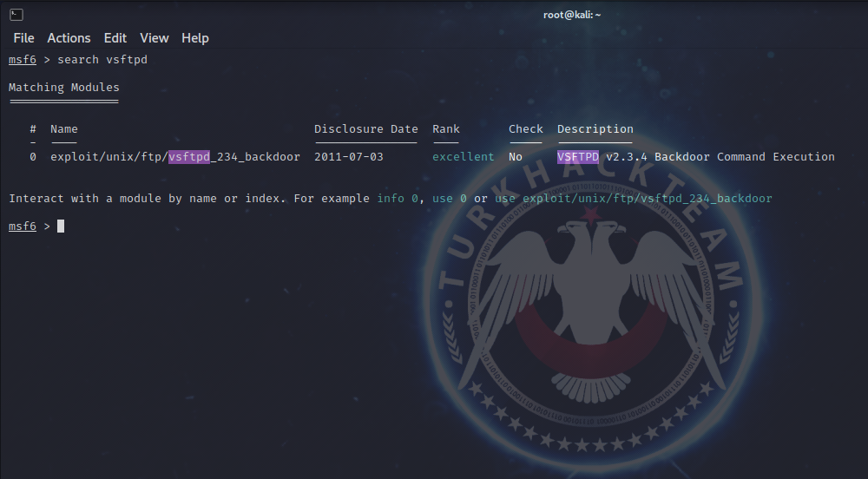Click the 'Matching Modules' heading
Screen dimensions: 868x479
tap(63, 88)
